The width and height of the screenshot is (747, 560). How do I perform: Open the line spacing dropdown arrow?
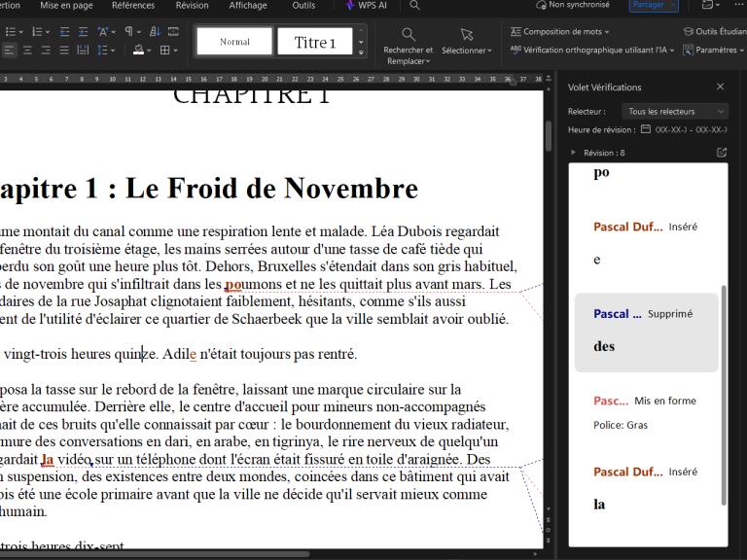point(113,51)
